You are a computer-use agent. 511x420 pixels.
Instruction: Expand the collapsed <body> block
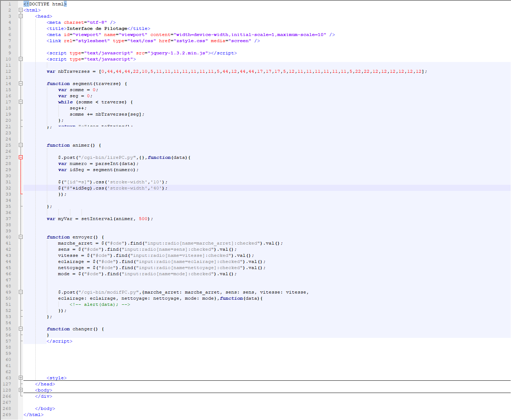click(21, 390)
